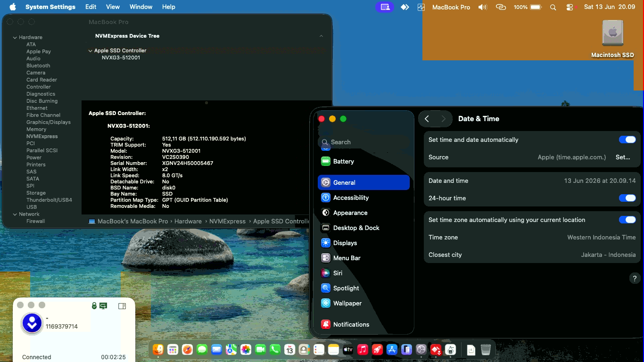Collapse the NVMExpress Device Tree header chevron
Viewport: 644px width, 362px height.
click(321, 36)
